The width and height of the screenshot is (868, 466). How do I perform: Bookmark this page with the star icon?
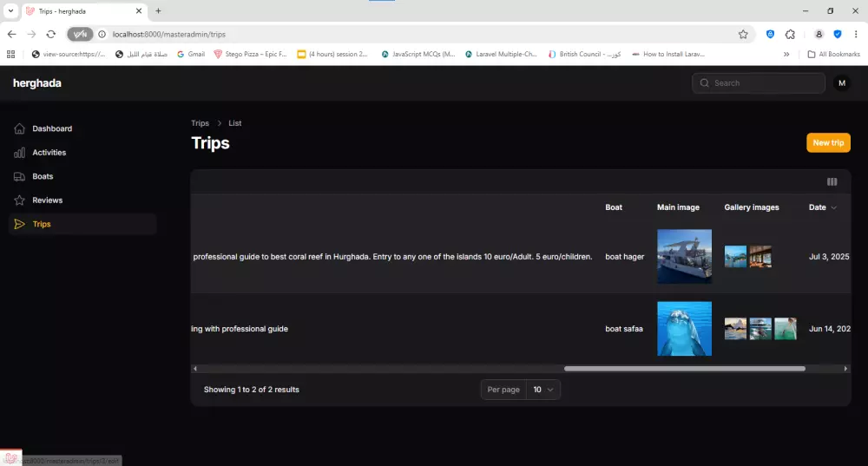point(743,35)
